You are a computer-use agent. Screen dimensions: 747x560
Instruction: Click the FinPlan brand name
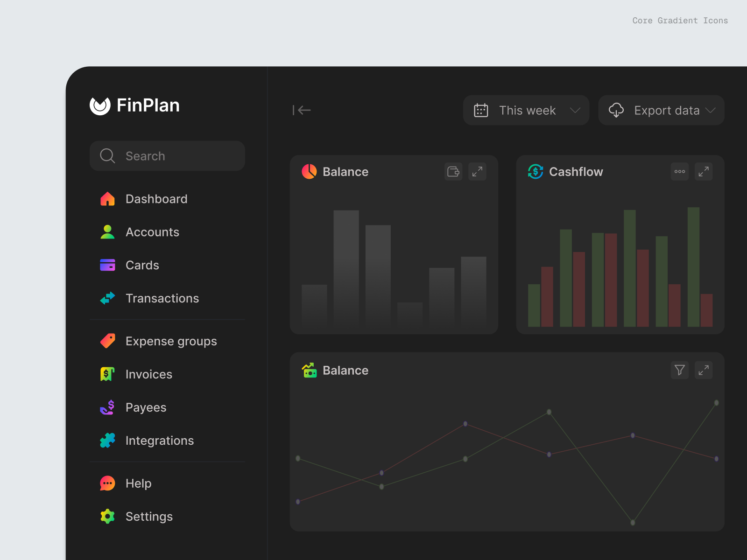148,105
